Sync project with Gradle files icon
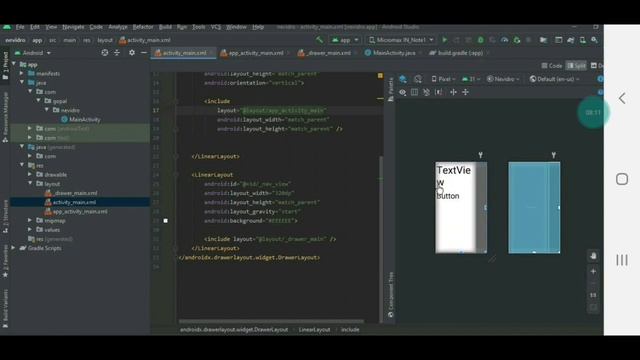 [571, 40]
